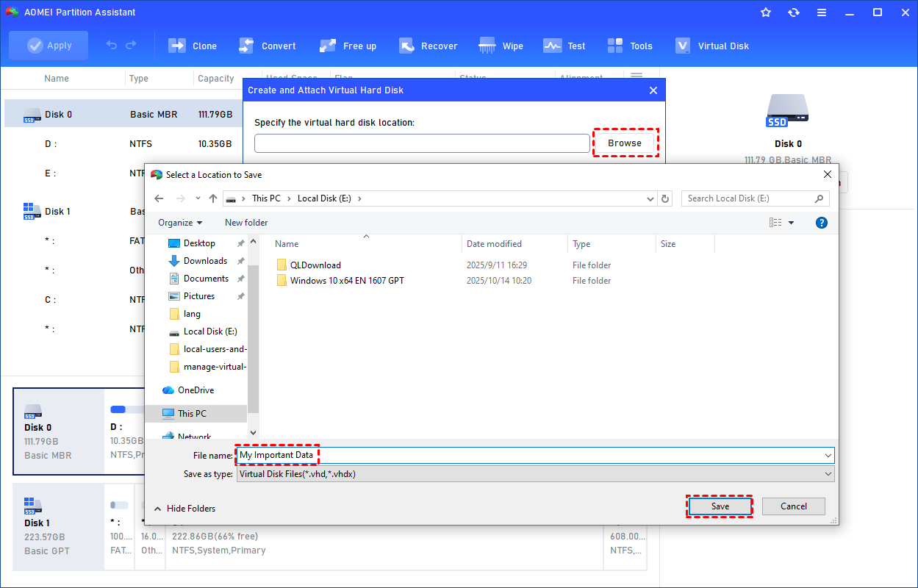
Task: Open the Tools menu in toolbar
Action: point(630,46)
